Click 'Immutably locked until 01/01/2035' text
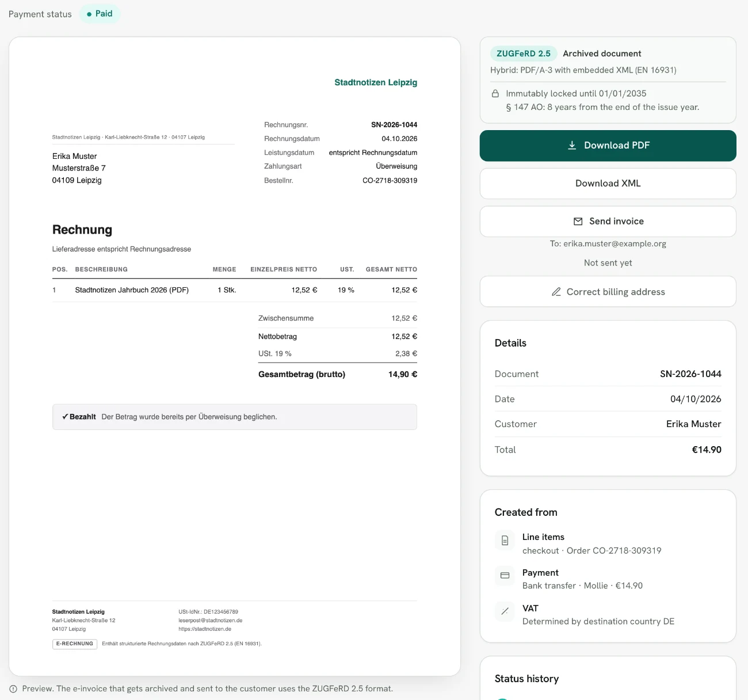The image size is (748, 700). coord(576,93)
